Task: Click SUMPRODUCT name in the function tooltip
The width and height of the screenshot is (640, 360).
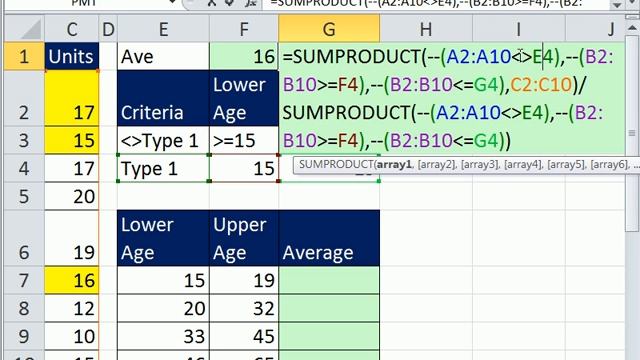Action: point(335,164)
